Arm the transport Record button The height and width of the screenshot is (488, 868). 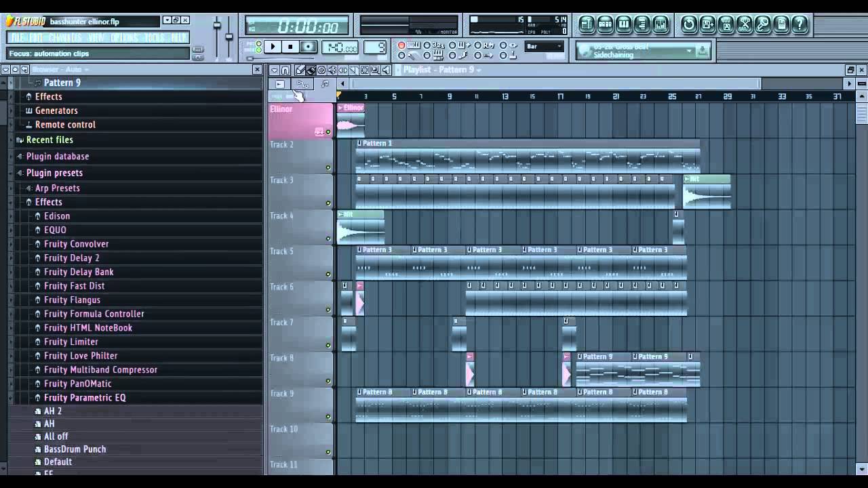click(308, 47)
